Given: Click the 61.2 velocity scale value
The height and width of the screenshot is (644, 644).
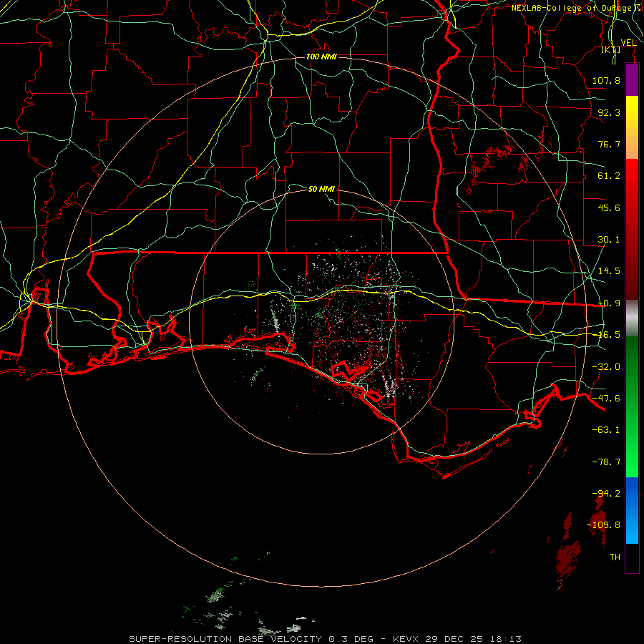Looking at the screenshot, I should (609, 176).
